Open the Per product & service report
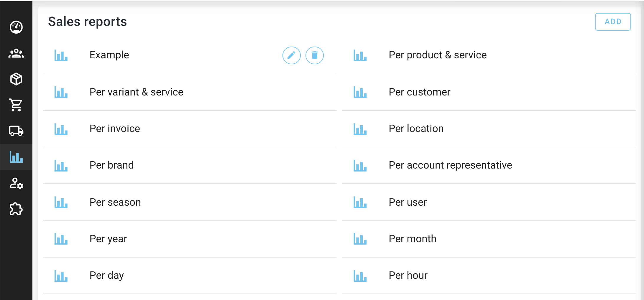Screen dimensions: 644x300 (438, 55)
